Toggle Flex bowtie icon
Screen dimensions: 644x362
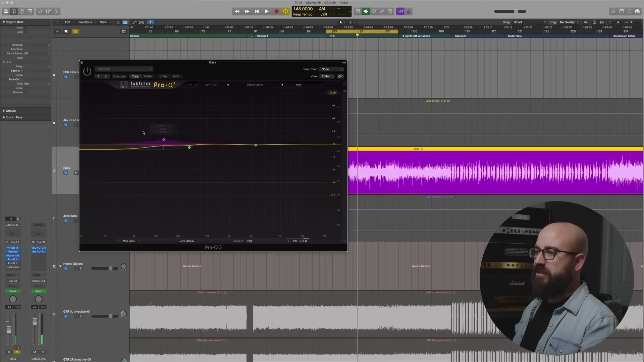tap(142, 22)
